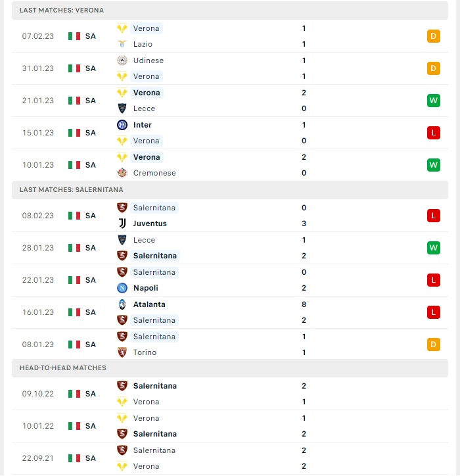
Task: Open the Napoli team link
Action: click(146, 288)
